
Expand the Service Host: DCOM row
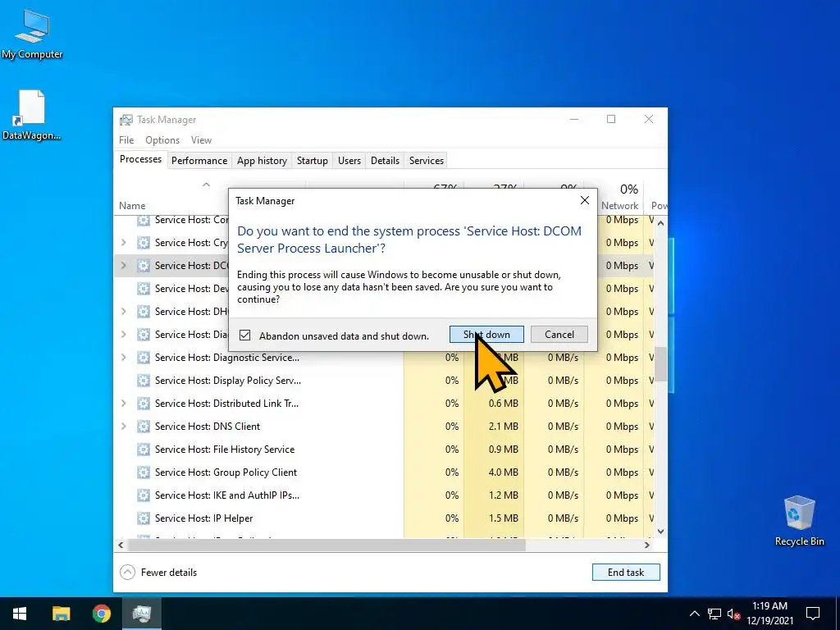[x=124, y=265]
